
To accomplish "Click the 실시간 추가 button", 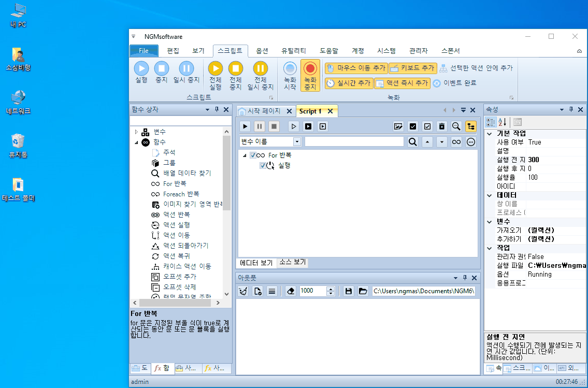I will [x=349, y=83].
